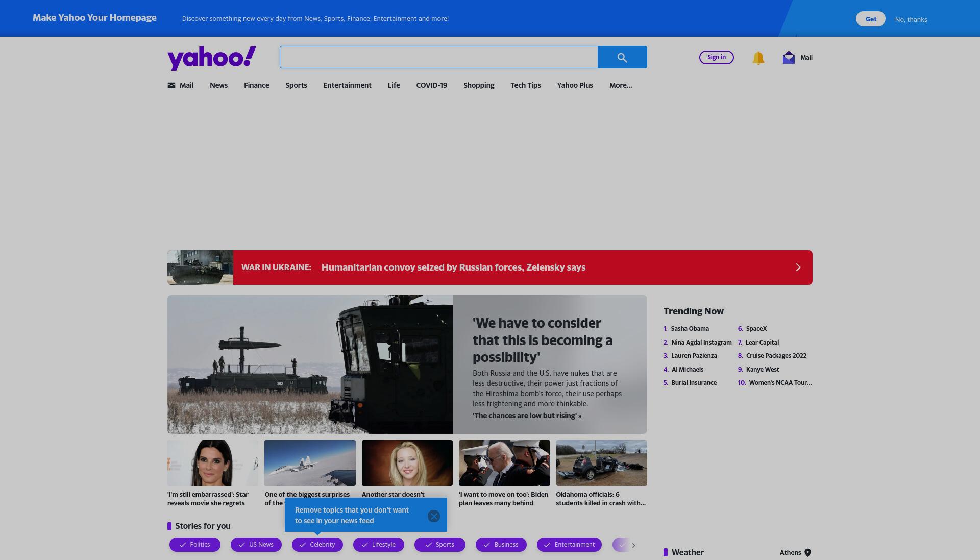Viewport: 980px width, 560px height.
Task: Open trending topic SpaceX
Action: (756, 329)
